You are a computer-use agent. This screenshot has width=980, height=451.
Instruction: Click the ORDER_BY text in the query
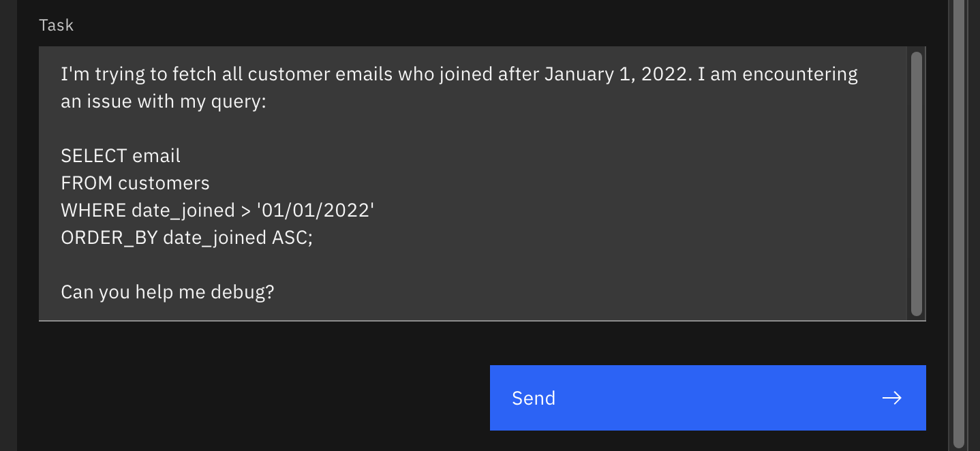click(109, 238)
